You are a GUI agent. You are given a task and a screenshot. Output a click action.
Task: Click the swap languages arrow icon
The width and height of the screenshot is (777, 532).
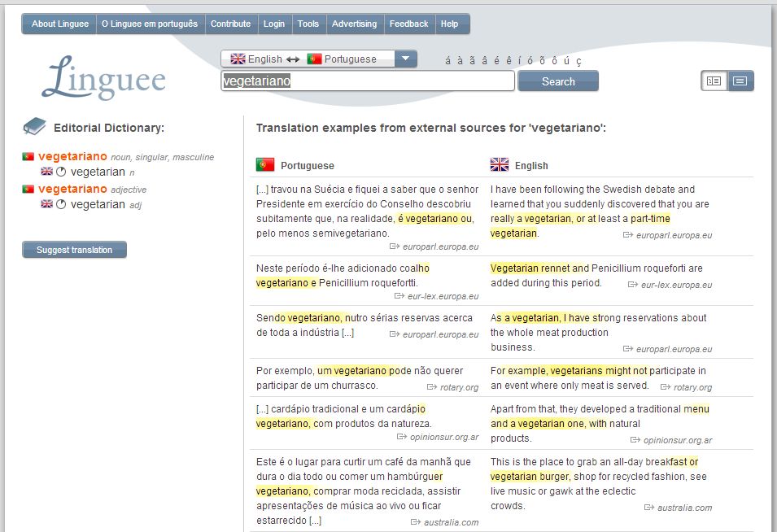click(x=293, y=59)
